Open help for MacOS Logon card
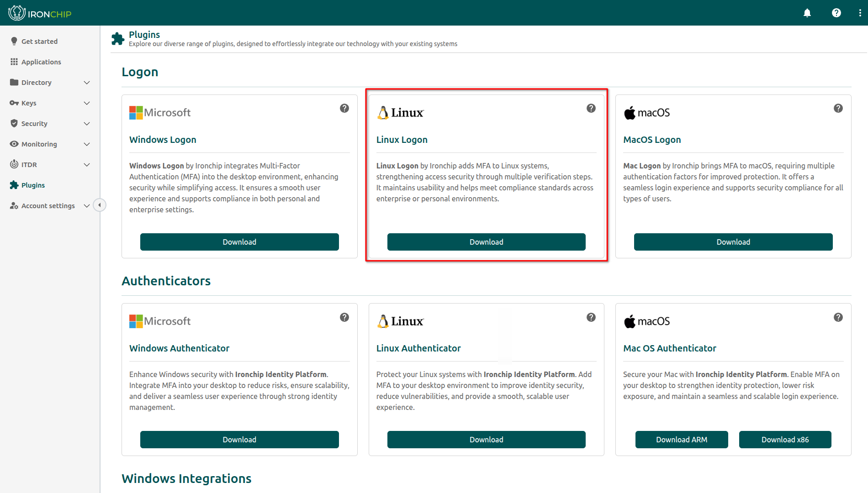The image size is (868, 493). 838,108
